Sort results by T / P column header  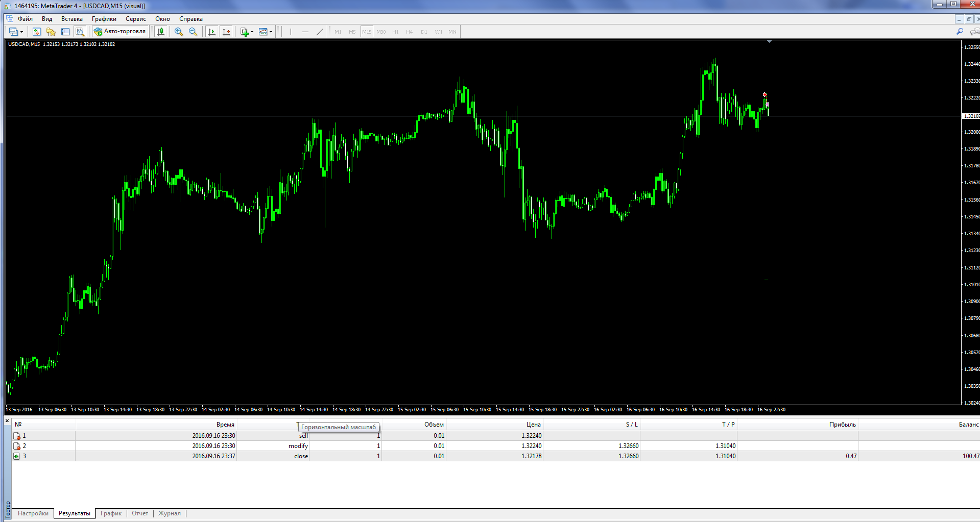688,425
